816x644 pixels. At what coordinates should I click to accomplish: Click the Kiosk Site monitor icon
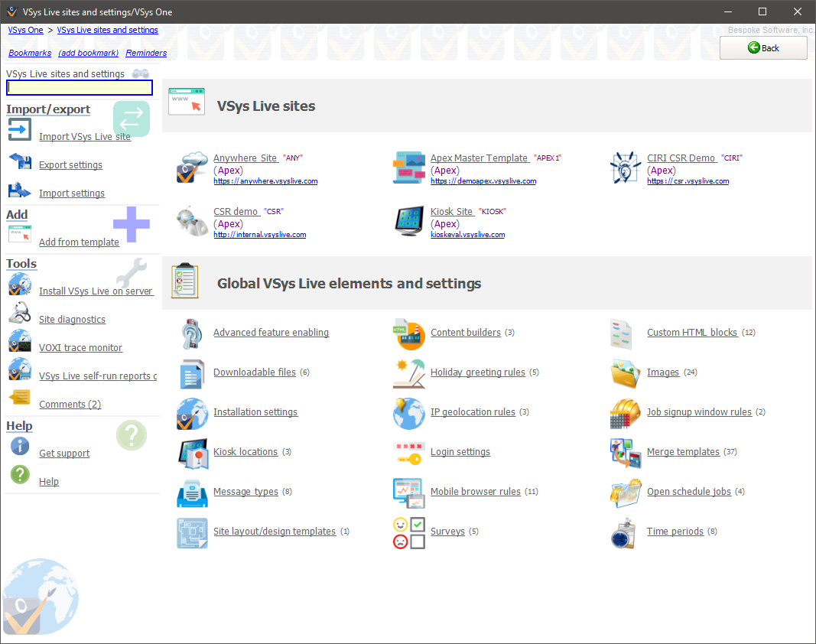(408, 222)
